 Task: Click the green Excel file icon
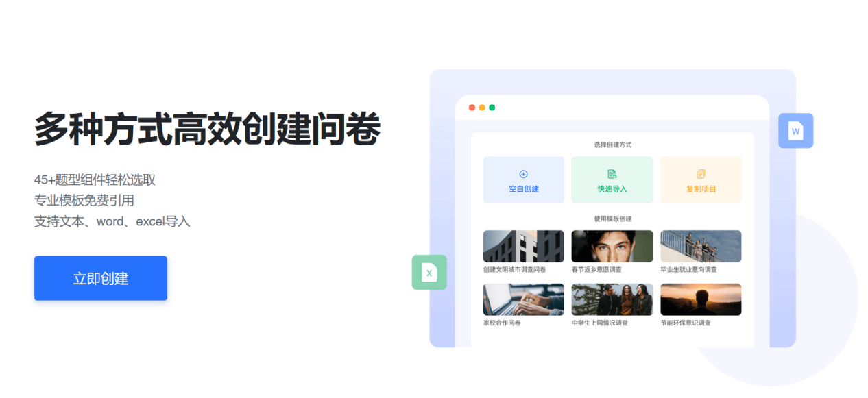click(429, 273)
